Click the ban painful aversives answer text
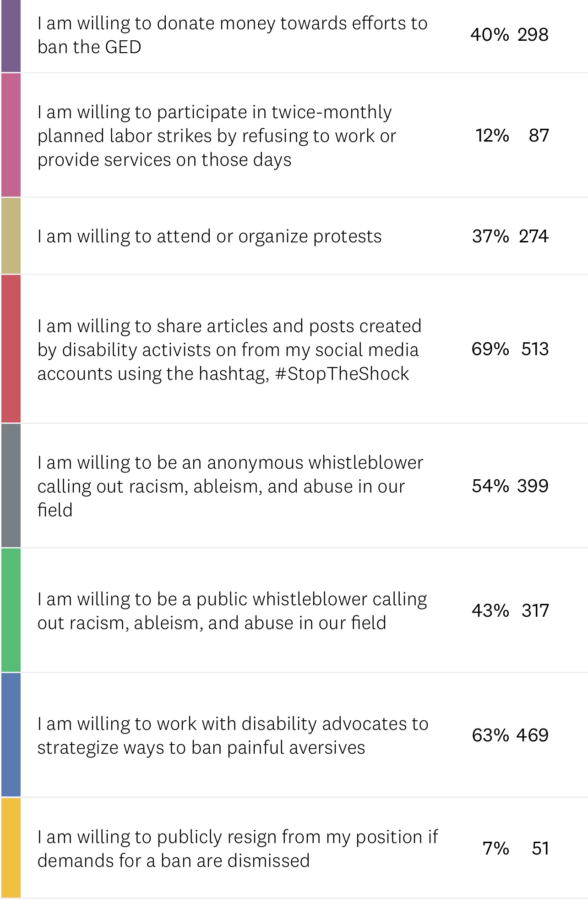The height and width of the screenshot is (899, 588). tap(233, 735)
